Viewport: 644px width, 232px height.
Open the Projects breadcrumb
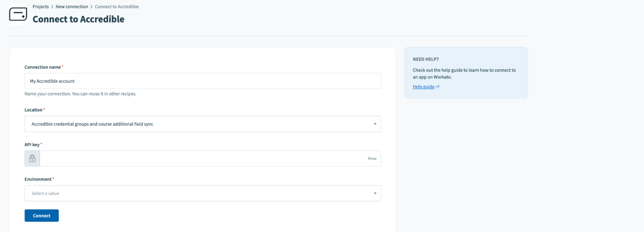point(41,6)
